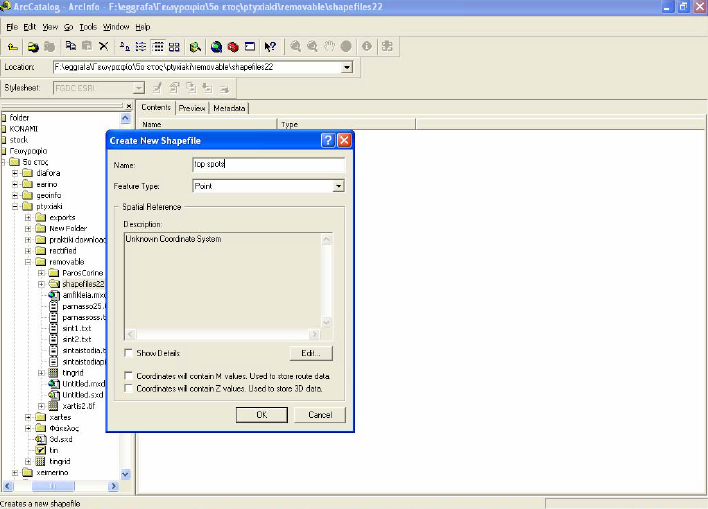
Task: Expand the exports folder node
Action: click(28, 218)
